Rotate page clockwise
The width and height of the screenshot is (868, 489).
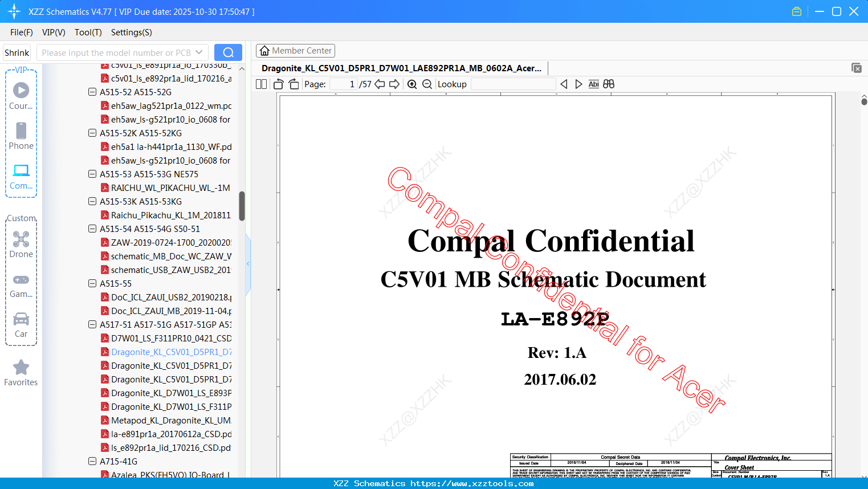[294, 84]
